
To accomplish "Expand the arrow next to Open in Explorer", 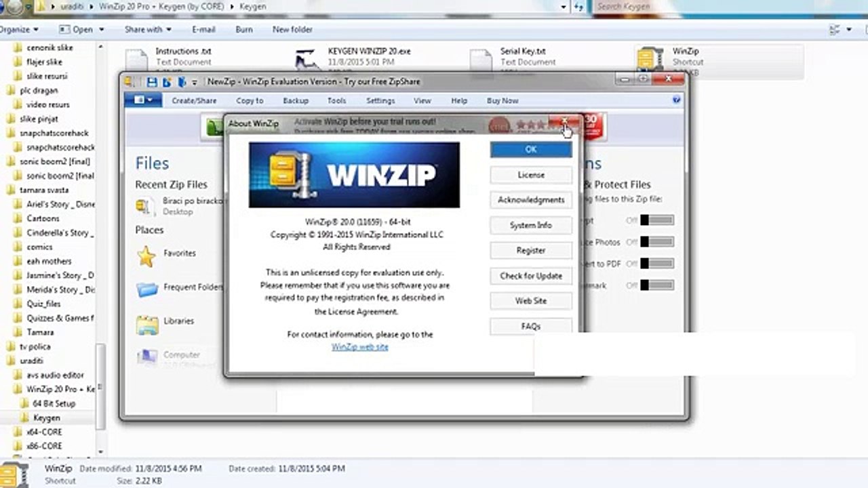I will pyautogui.click(x=102, y=30).
